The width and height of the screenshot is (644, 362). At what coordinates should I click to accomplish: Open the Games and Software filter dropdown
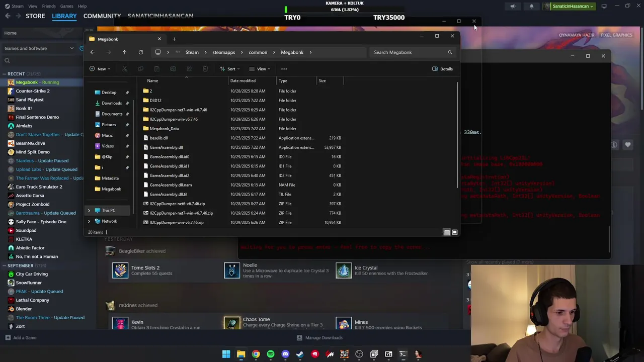(39, 48)
